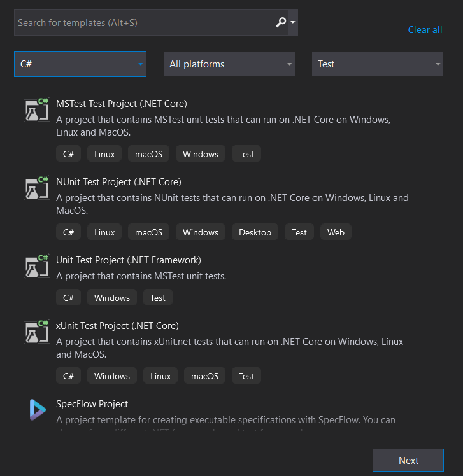Click the xUnit Test Project flask icon
Screen dimensions: 463x476
point(37,332)
